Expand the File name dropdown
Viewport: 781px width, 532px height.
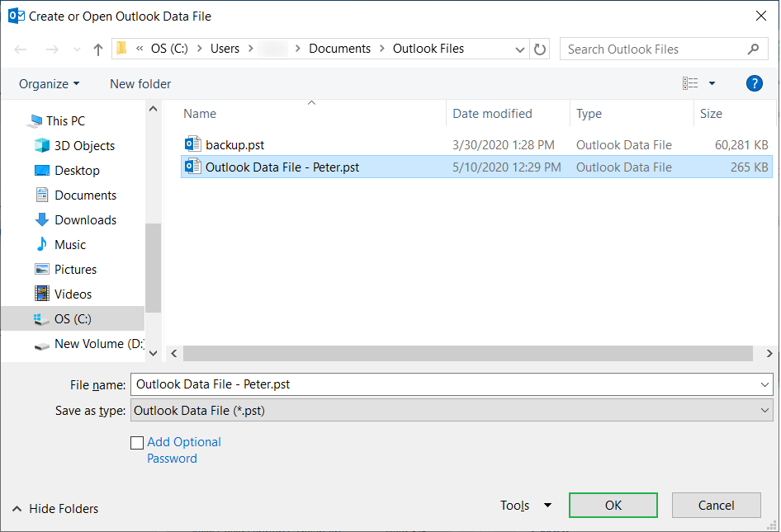click(x=764, y=384)
